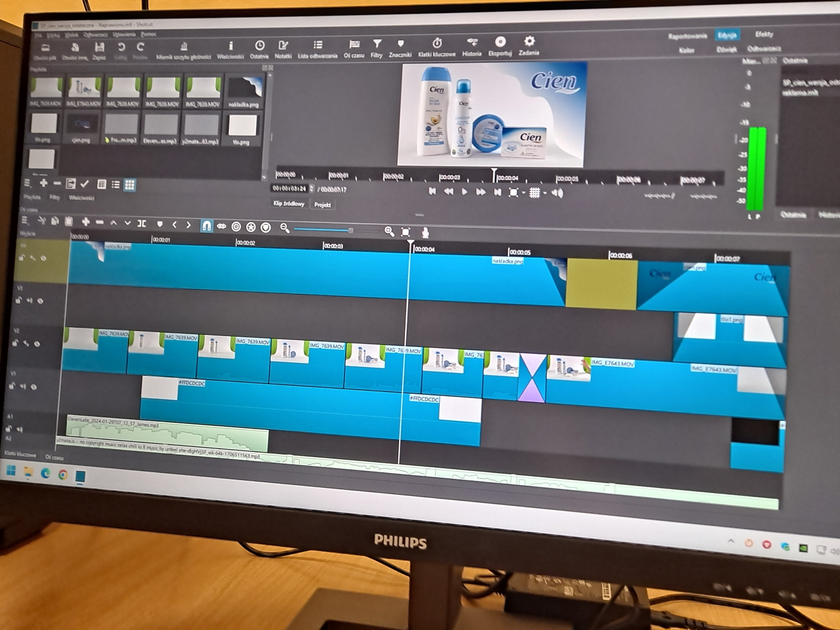The height and width of the screenshot is (630, 840).
Task: Append clip with timeline plus icon
Action: (x=86, y=222)
